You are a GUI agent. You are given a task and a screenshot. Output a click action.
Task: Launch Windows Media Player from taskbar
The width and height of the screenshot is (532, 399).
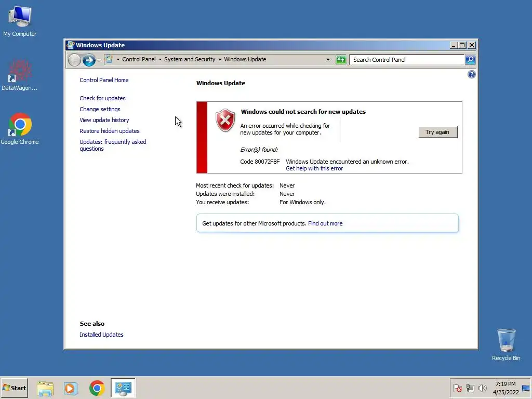(x=71, y=388)
